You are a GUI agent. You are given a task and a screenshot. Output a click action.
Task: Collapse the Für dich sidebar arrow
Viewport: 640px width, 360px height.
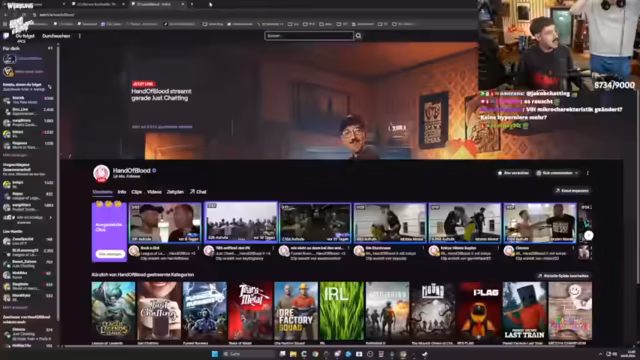click(50, 48)
